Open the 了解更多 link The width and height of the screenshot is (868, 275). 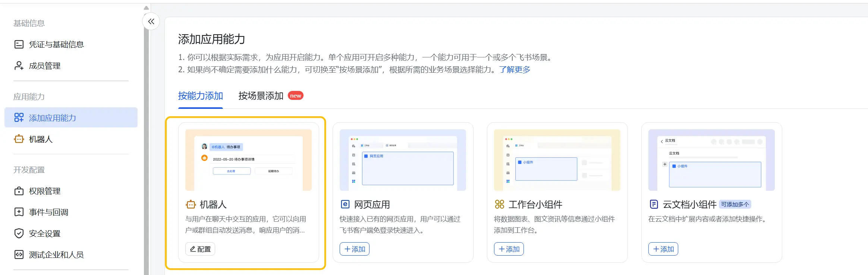tap(515, 70)
